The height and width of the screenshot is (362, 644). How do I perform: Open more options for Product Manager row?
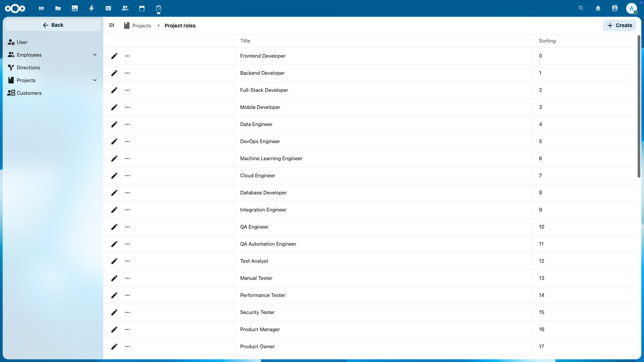127,329
